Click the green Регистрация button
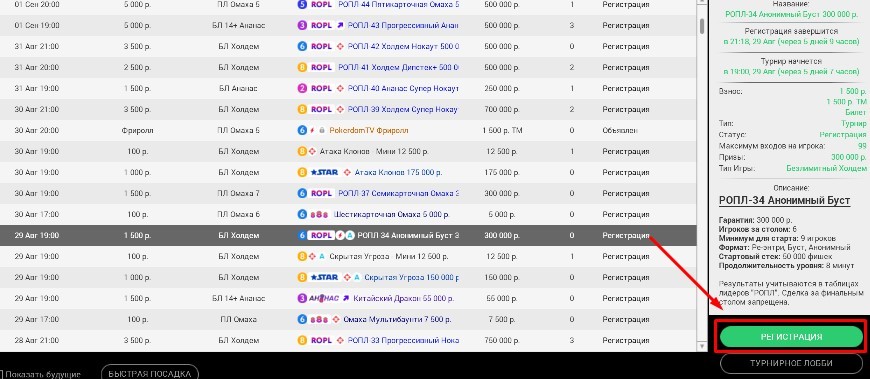 [791, 336]
